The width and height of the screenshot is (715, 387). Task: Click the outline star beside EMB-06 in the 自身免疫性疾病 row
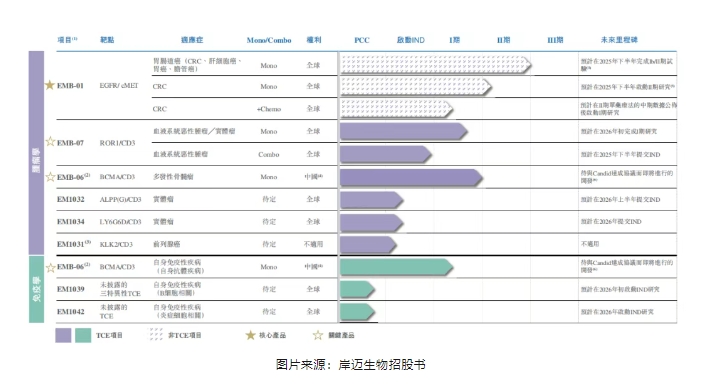[50, 267]
